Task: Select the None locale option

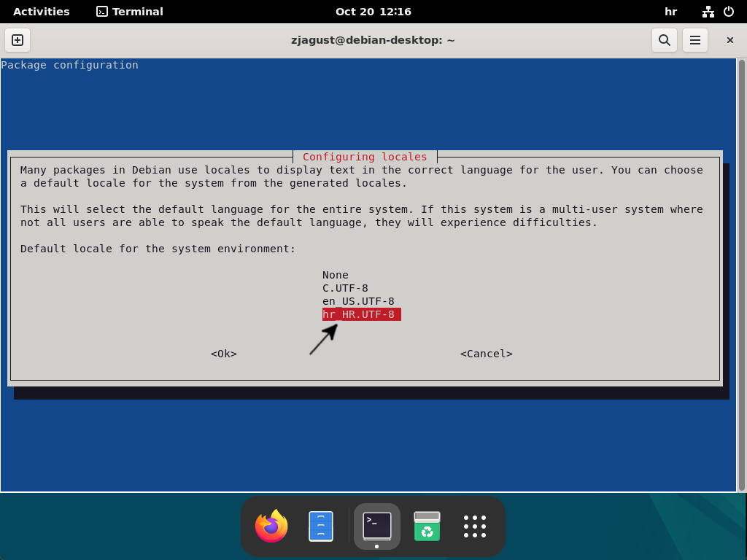Action: (x=335, y=275)
